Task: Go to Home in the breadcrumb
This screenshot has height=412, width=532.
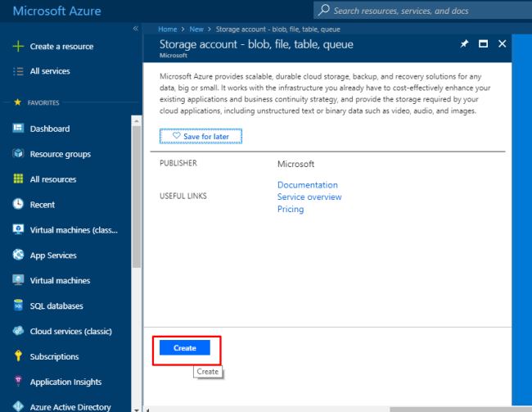Action: pyautogui.click(x=168, y=29)
